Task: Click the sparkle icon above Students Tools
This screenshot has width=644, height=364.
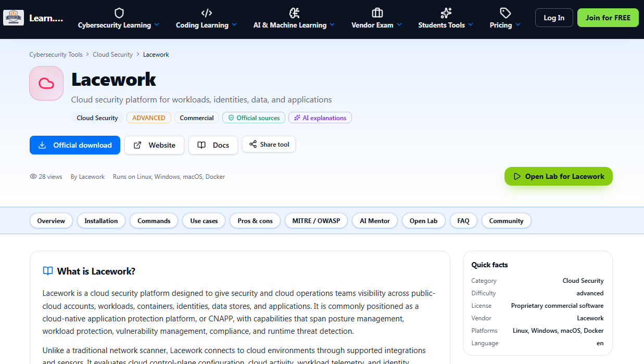Action: [446, 12]
